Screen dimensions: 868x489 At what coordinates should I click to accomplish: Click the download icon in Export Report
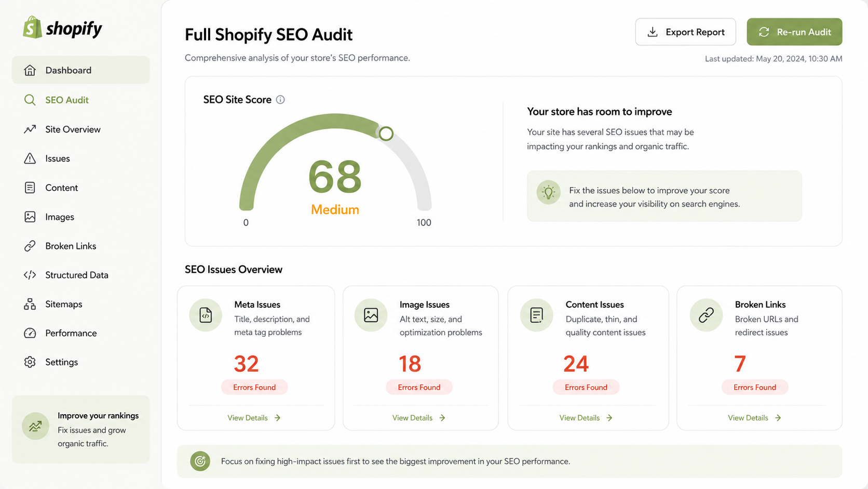(653, 32)
